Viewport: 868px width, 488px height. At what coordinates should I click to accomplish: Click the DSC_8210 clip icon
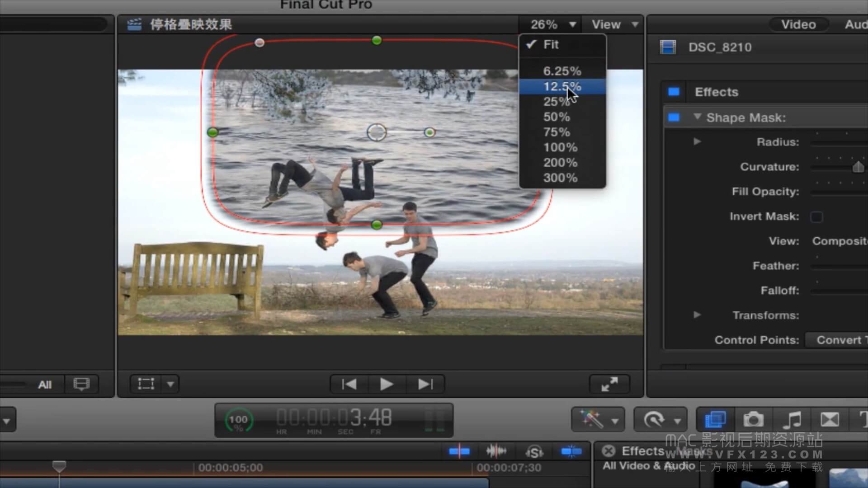pos(668,47)
